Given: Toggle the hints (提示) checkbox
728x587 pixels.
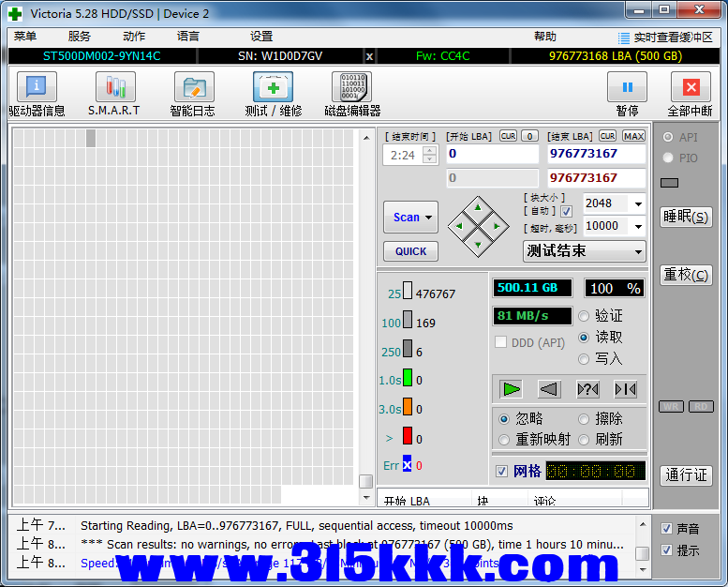Looking at the screenshot, I should pyautogui.click(x=667, y=550).
